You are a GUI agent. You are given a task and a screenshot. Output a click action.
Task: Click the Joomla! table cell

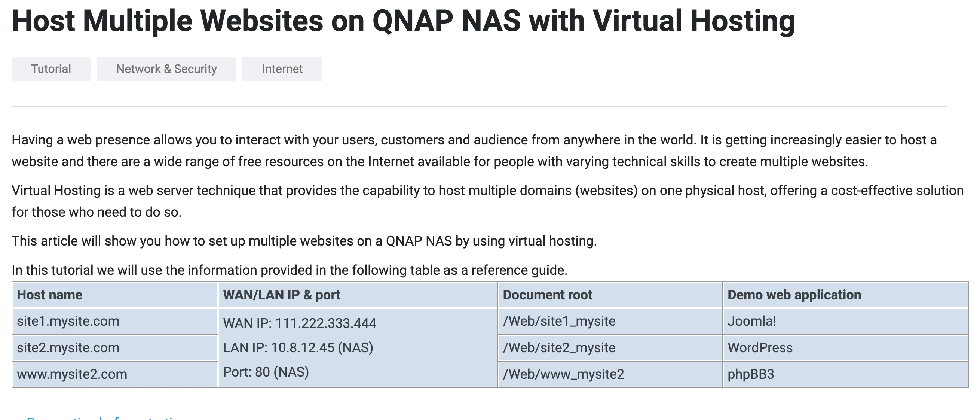pyautogui.click(x=751, y=321)
